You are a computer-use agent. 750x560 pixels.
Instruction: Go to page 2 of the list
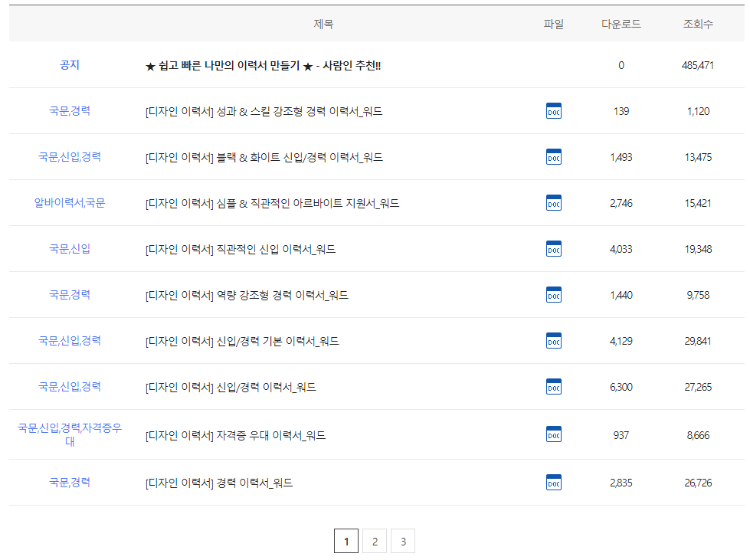(x=375, y=541)
